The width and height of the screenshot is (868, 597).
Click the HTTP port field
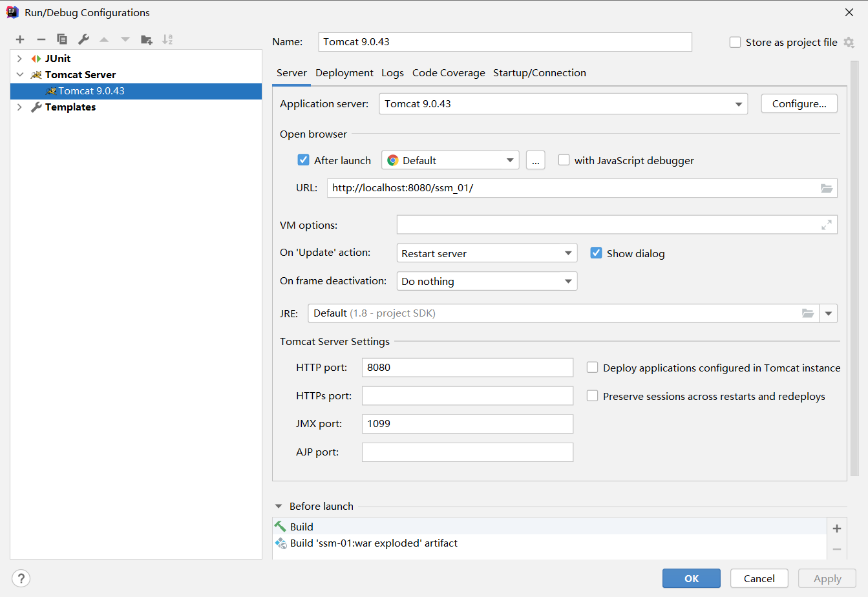[x=467, y=368]
